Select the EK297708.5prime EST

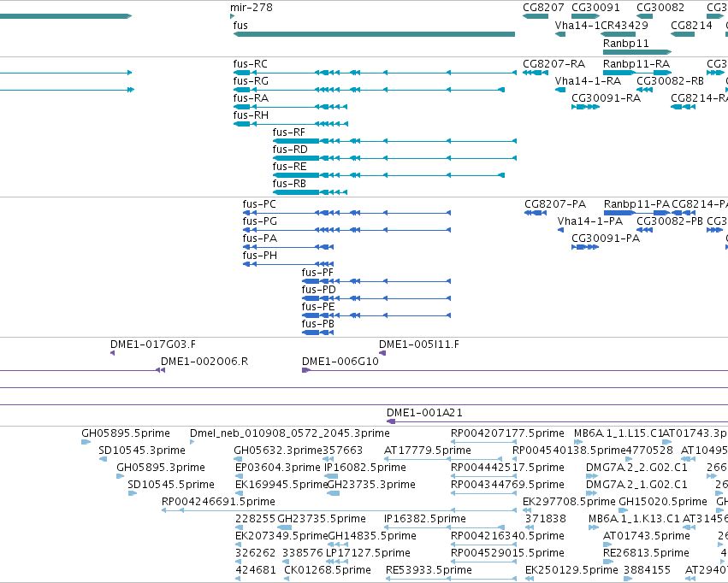(x=527, y=510)
